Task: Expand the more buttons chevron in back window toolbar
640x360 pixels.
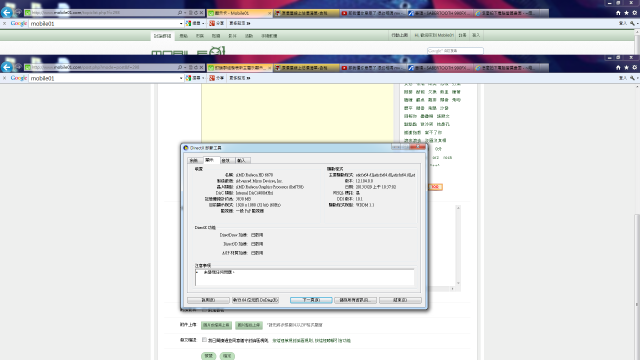Action: (249, 23)
